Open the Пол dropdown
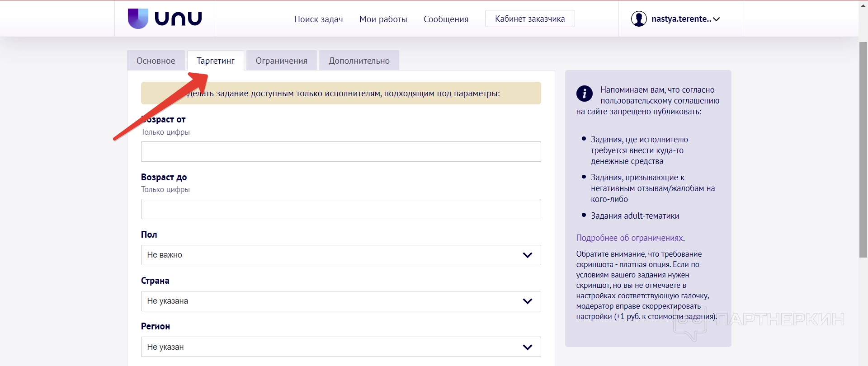 341,255
